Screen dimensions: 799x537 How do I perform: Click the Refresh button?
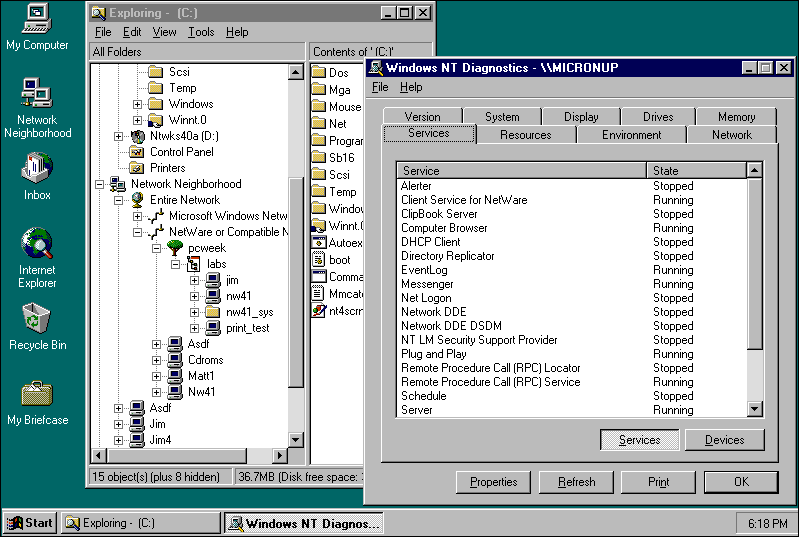[x=576, y=482]
